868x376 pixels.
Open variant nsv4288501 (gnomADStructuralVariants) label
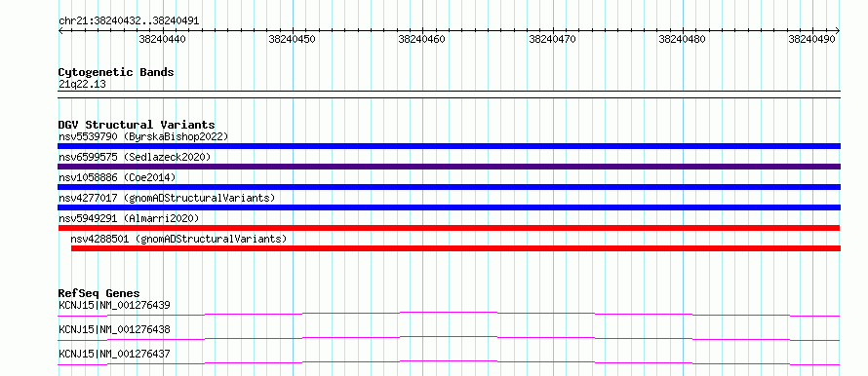[178, 239]
